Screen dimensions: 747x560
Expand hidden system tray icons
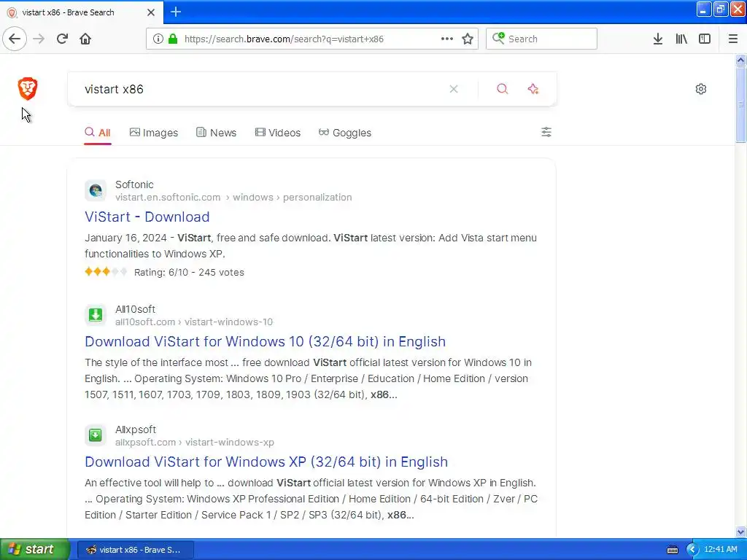(x=692, y=550)
